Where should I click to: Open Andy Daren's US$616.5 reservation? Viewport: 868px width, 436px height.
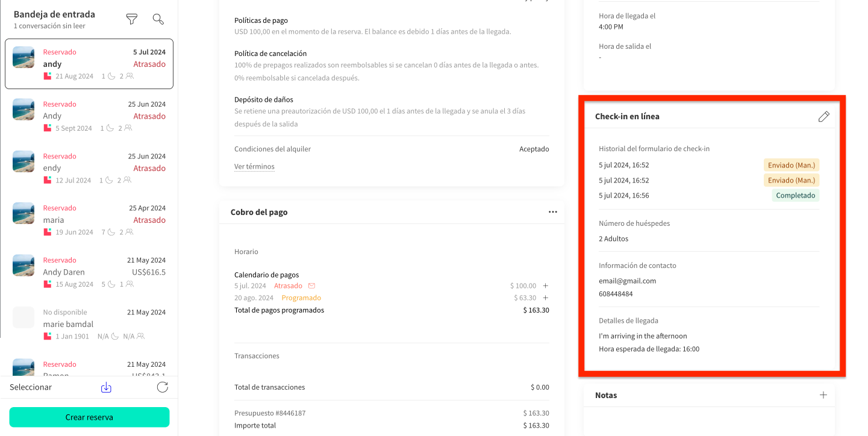coord(89,272)
